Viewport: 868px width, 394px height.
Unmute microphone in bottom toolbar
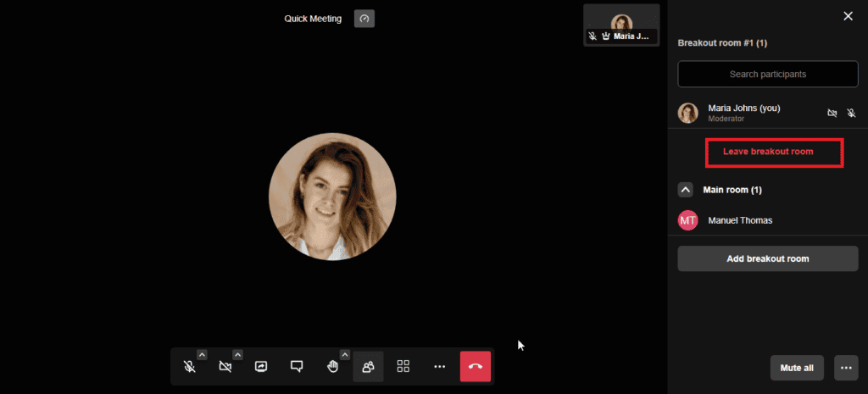point(190,366)
